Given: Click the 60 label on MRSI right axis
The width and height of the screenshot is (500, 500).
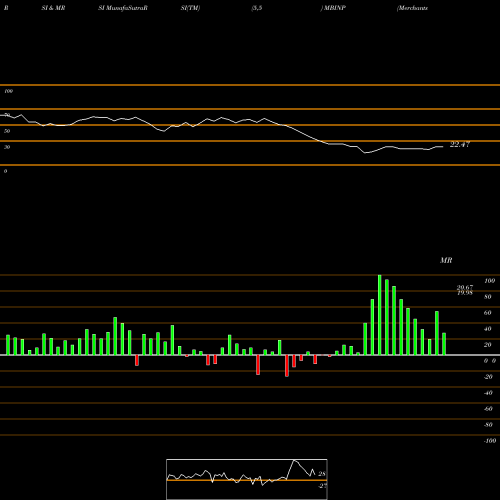Looking at the screenshot, I should [488, 313].
